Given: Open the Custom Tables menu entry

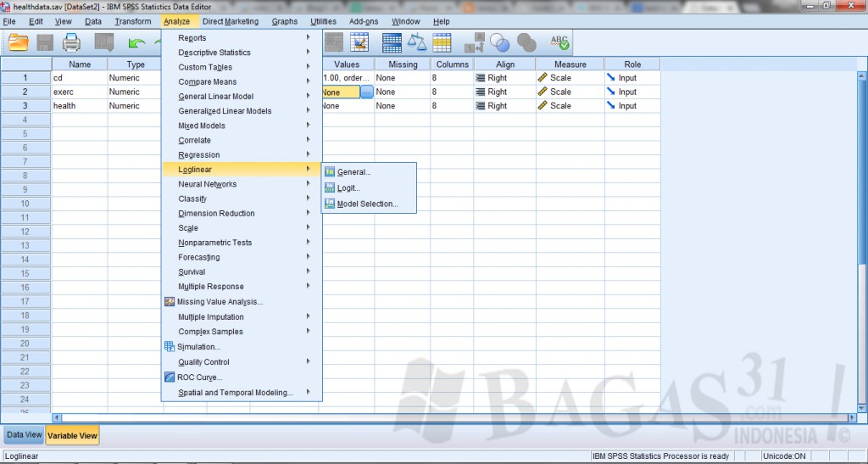Looking at the screenshot, I should pyautogui.click(x=242, y=67).
